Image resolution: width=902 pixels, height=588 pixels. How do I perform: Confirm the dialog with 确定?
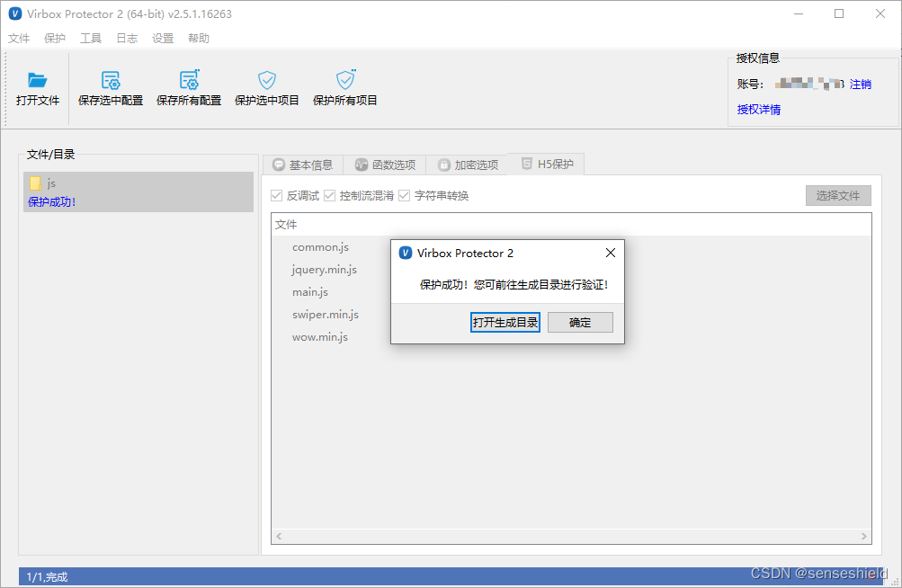[580, 322]
